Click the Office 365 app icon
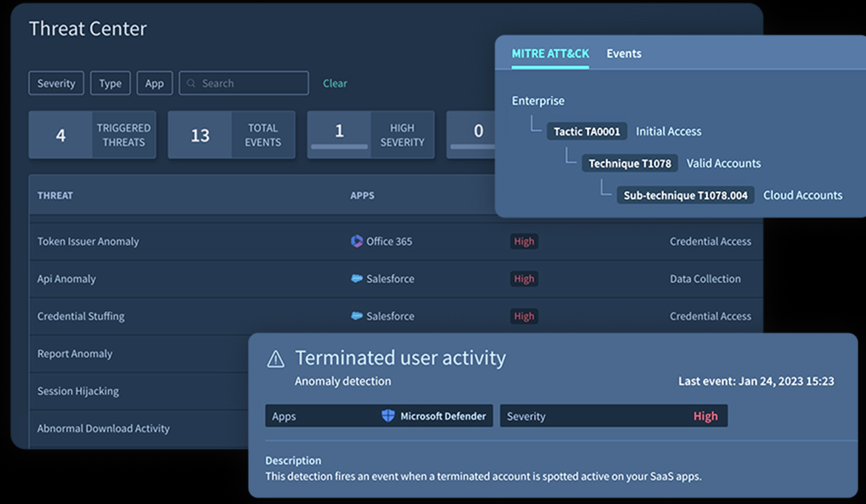Viewport: 866px width, 504px height. (357, 241)
